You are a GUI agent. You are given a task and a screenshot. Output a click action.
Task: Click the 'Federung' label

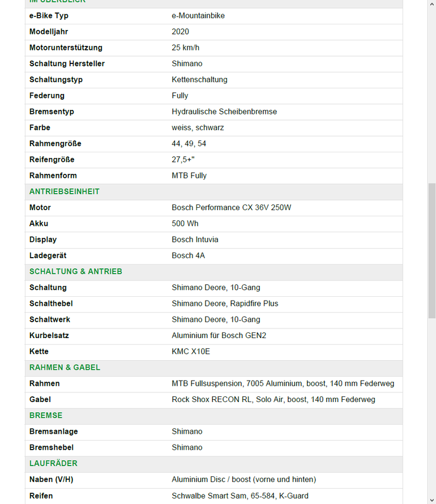pyautogui.click(x=47, y=96)
